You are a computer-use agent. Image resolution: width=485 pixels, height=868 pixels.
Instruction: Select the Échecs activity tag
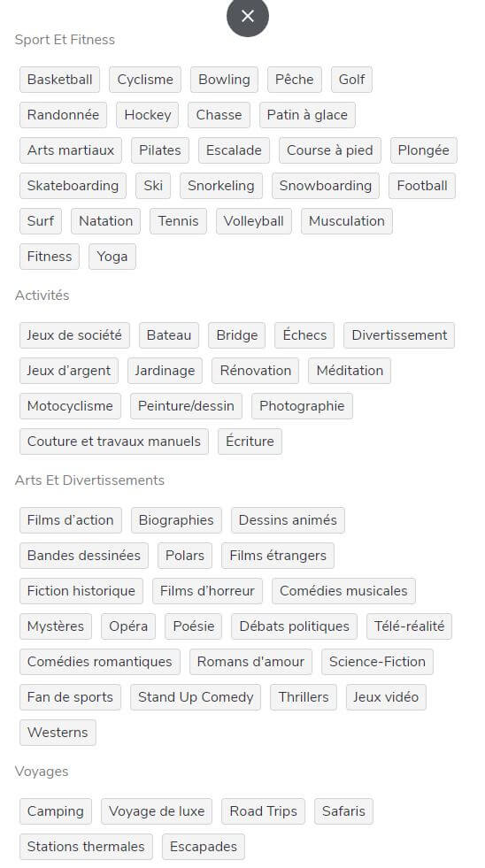tap(304, 335)
